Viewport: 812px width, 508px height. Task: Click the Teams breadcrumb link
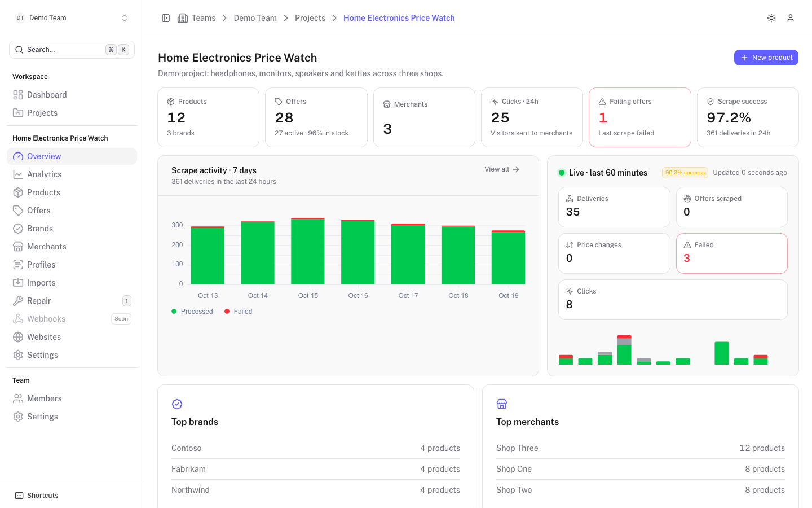tap(204, 18)
